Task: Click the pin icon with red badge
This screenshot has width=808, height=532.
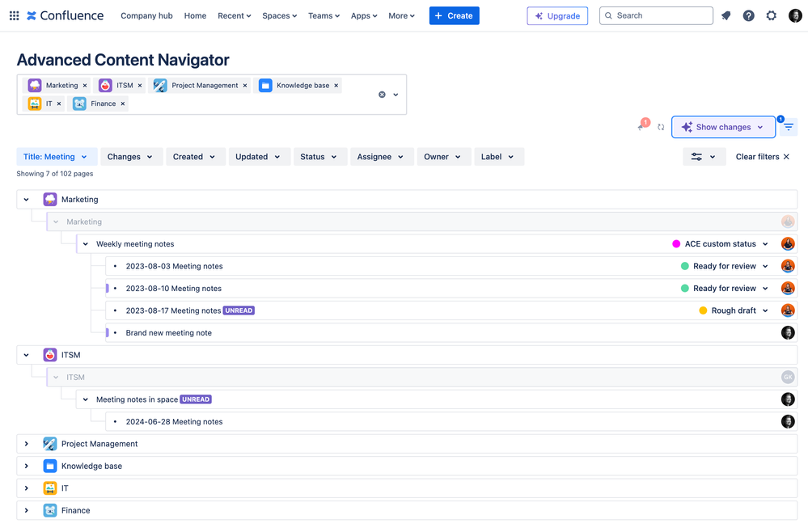Action: click(642, 125)
